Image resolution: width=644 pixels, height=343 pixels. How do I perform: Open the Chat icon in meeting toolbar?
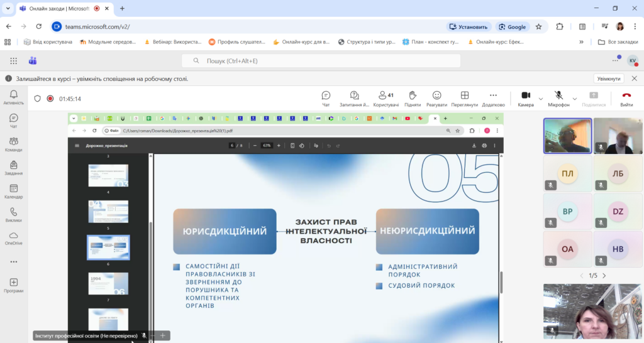click(326, 98)
